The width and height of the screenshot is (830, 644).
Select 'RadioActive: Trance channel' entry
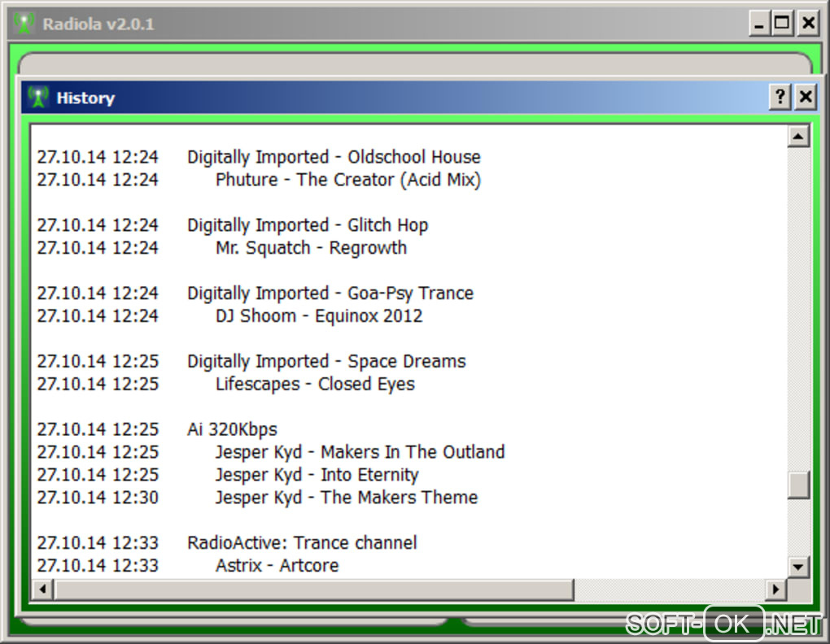click(x=302, y=543)
